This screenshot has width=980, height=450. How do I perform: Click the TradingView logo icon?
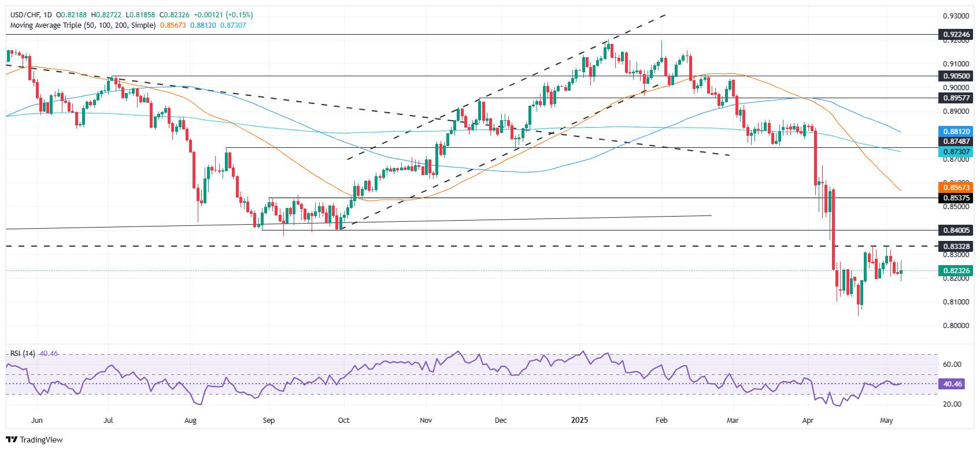[x=12, y=440]
